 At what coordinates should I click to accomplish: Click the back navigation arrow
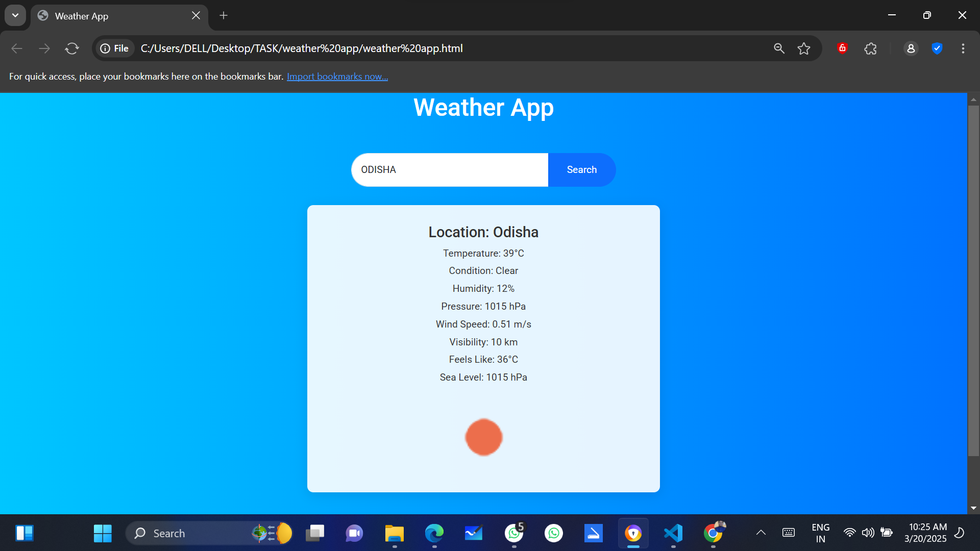[16, 48]
